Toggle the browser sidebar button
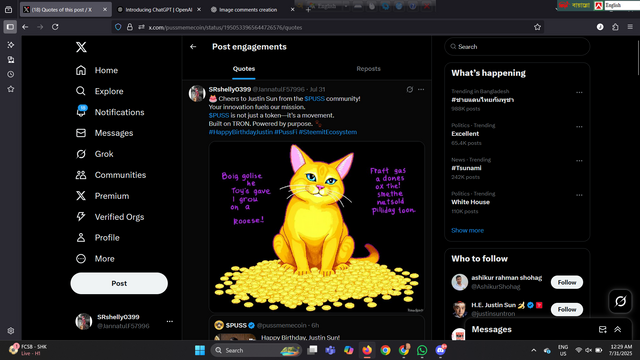Image resolution: width=640 pixels, height=360 pixels. pyautogui.click(x=10, y=27)
